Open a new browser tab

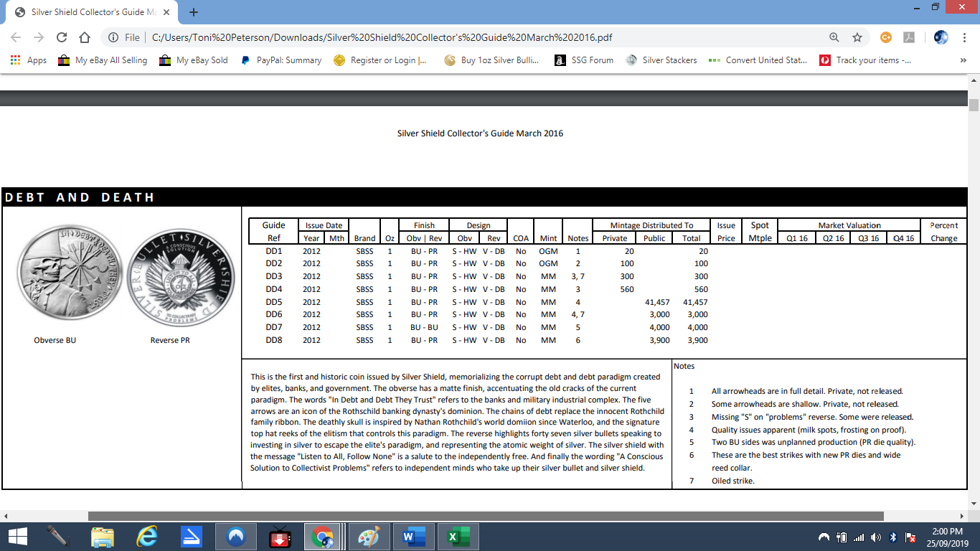point(194,12)
